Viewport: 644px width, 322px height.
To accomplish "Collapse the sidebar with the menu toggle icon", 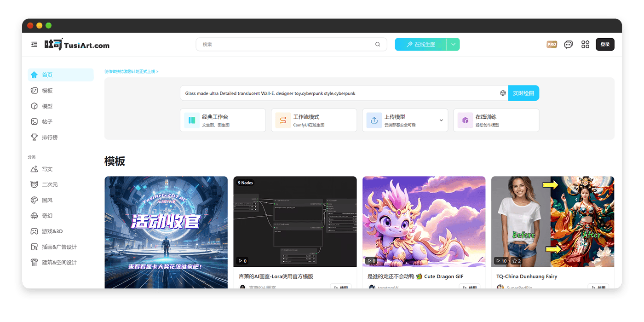I will (x=34, y=45).
